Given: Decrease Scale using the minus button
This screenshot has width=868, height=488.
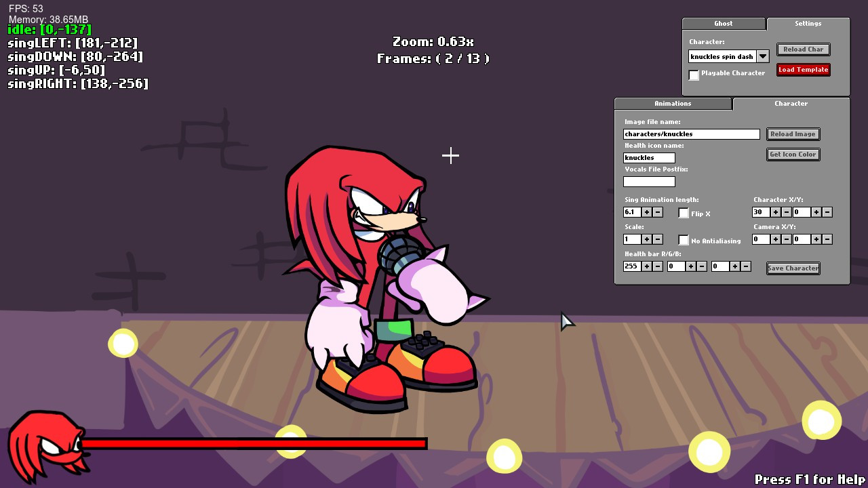Looking at the screenshot, I should tap(658, 239).
